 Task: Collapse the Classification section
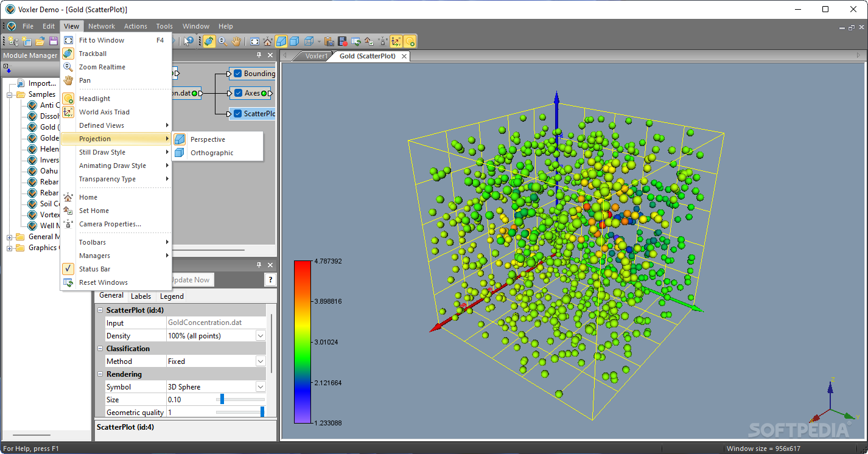coord(100,349)
